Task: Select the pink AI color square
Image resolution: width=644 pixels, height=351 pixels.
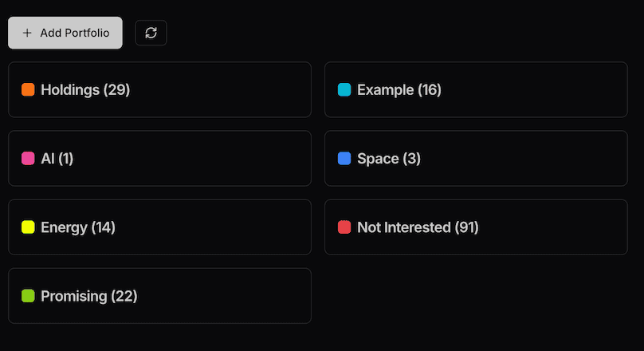Action: tap(28, 159)
